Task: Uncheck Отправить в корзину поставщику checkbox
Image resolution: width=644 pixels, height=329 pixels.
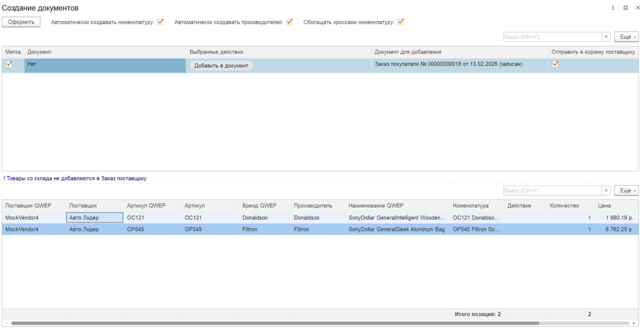Action: pyautogui.click(x=555, y=64)
